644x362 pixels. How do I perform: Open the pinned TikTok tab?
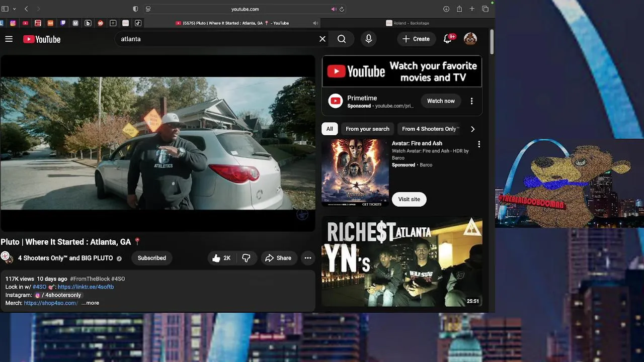[138, 23]
